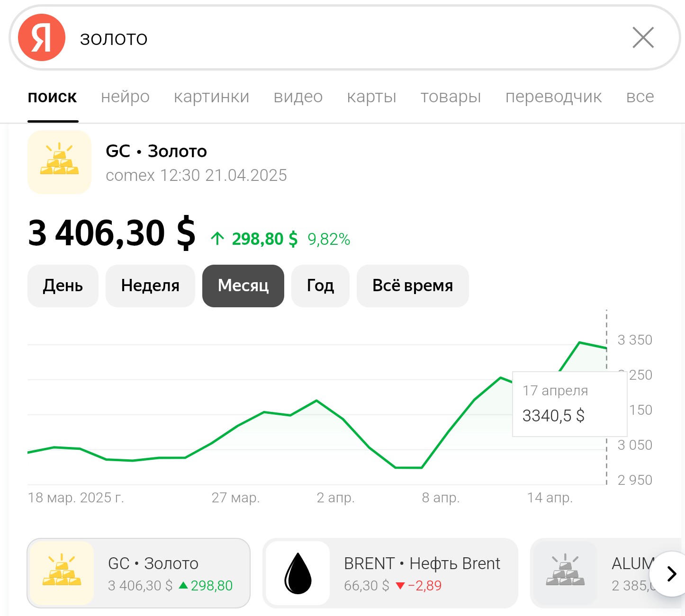Open the все tab for more services
Viewport: 685px width, 616px height.
point(640,97)
